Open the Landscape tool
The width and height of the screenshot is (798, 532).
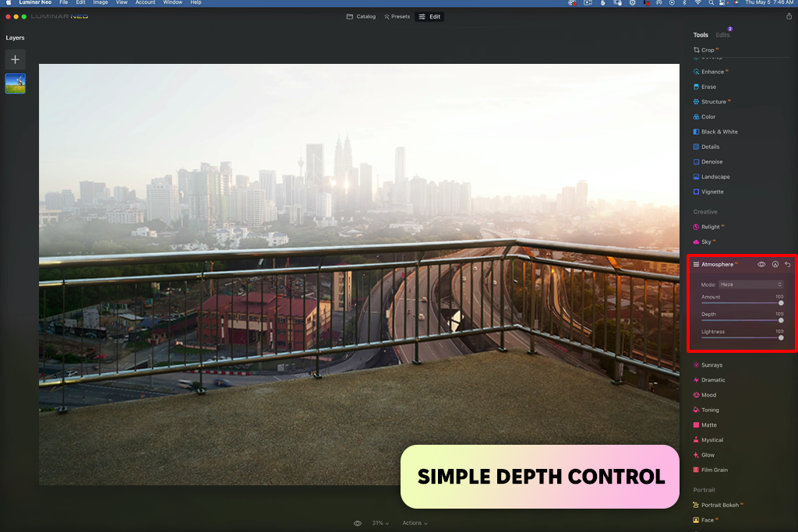(711, 177)
